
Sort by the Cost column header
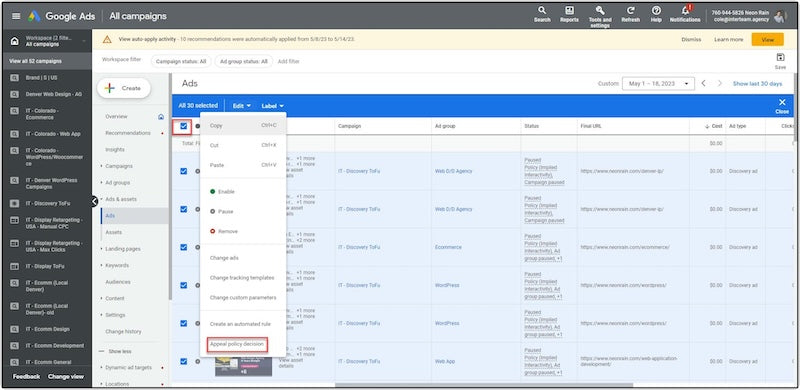click(713, 126)
